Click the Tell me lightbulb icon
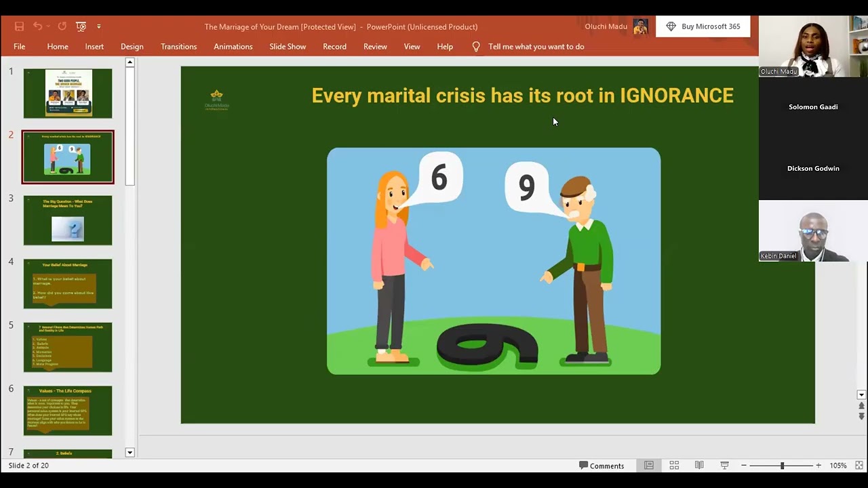The image size is (868, 488). [476, 47]
